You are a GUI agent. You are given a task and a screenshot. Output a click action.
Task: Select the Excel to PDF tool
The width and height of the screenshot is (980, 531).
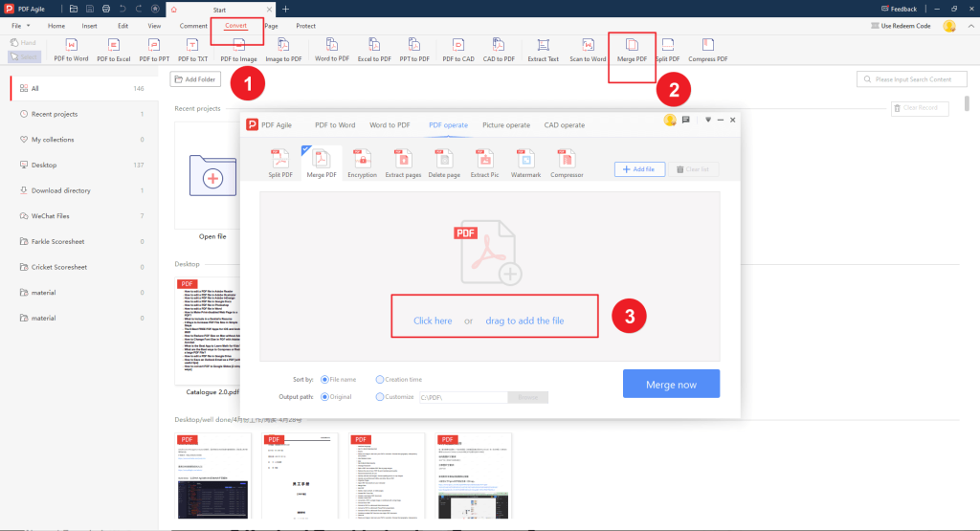tap(374, 50)
